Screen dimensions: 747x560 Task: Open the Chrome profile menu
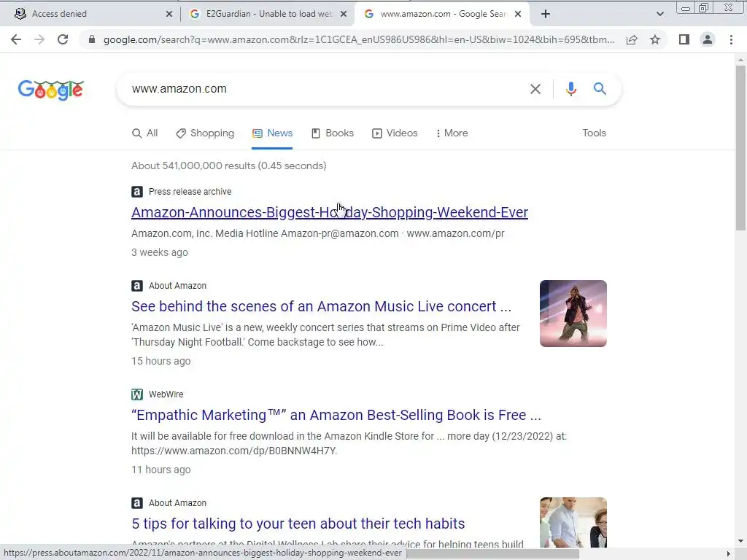708,39
